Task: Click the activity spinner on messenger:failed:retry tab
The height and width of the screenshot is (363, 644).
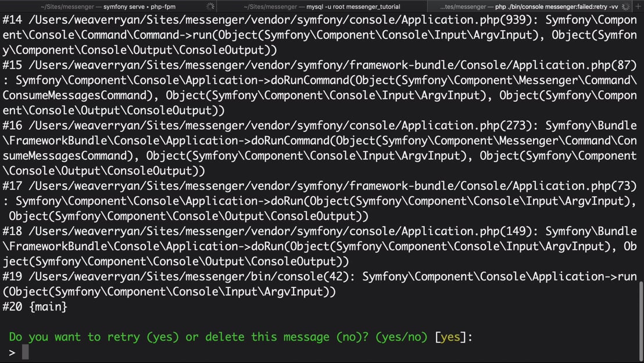Action: [x=625, y=6]
